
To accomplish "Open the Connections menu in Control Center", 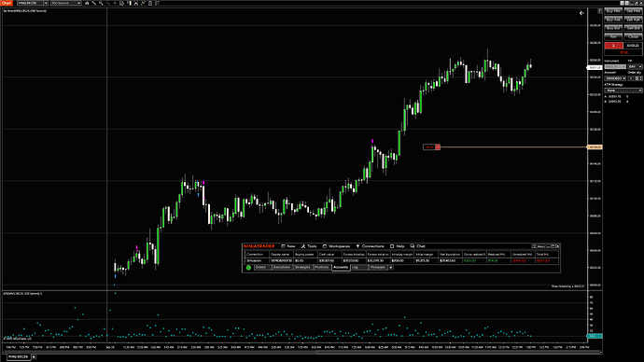I will click(370, 246).
